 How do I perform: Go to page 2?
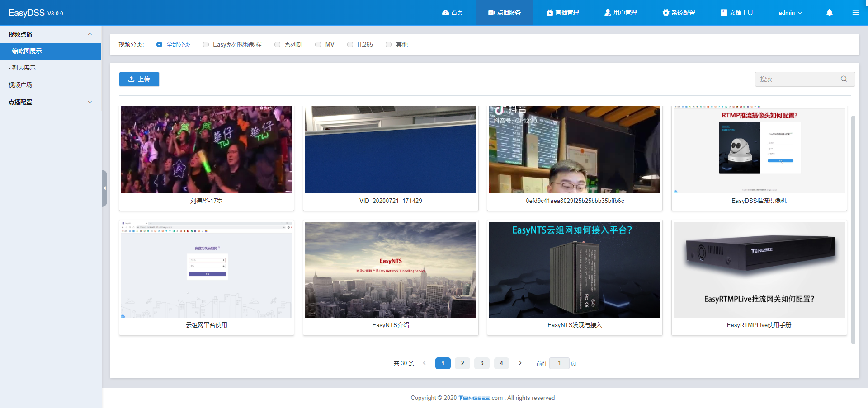point(462,363)
